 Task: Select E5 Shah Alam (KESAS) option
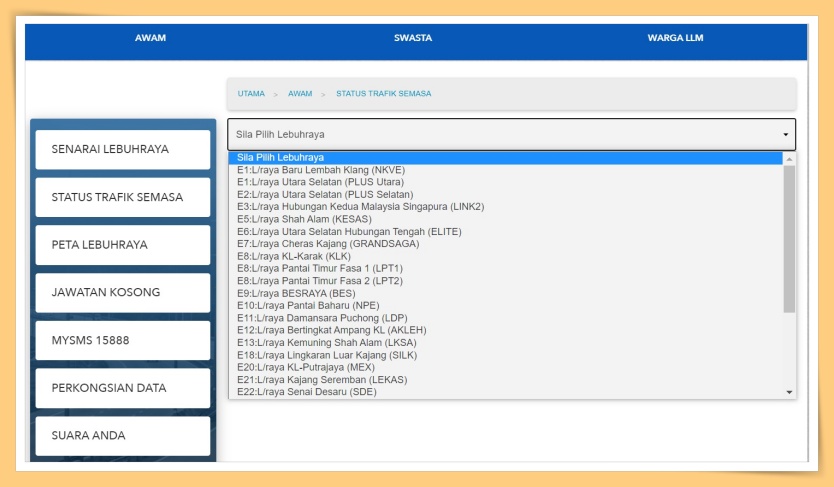click(505, 219)
